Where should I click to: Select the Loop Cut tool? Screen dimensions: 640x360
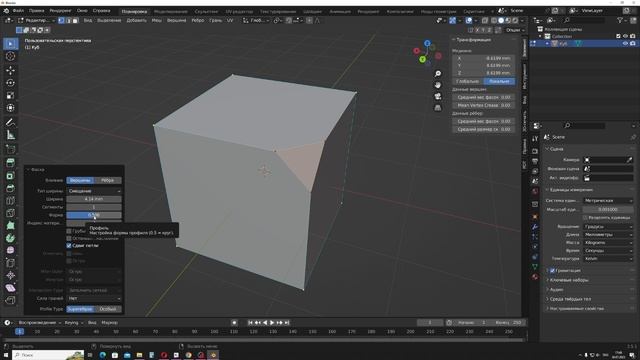(x=11, y=200)
